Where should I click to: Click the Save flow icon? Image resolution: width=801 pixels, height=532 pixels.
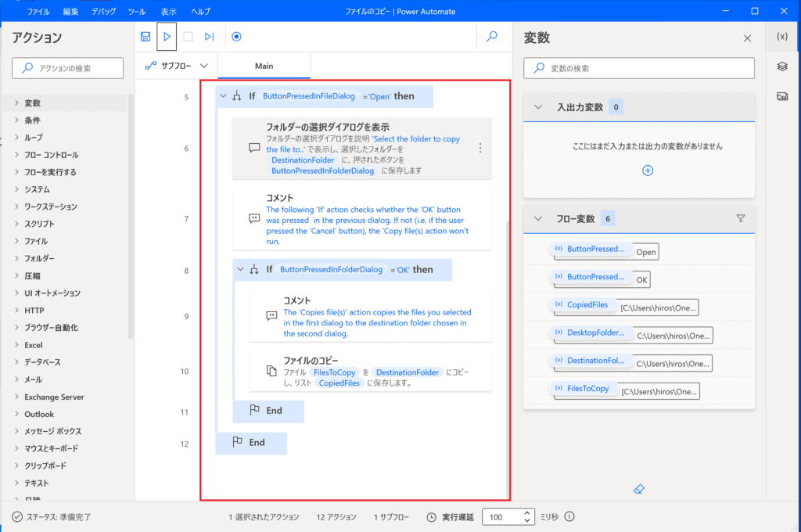tap(145, 37)
